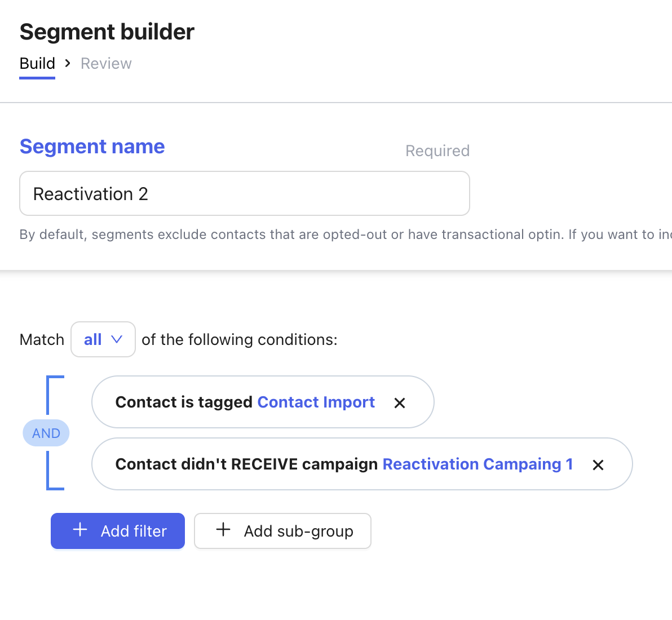This screenshot has width=672, height=620.
Task: Click the plus icon in Add sub-group
Action: (223, 530)
